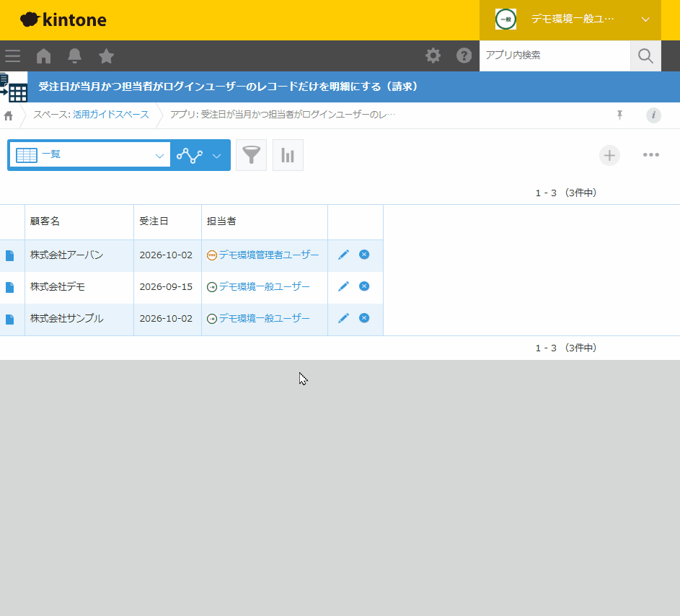The height and width of the screenshot is (616, 680).
Task: Click the アプリ内検索 search field
Action: (x=555, y=56)
